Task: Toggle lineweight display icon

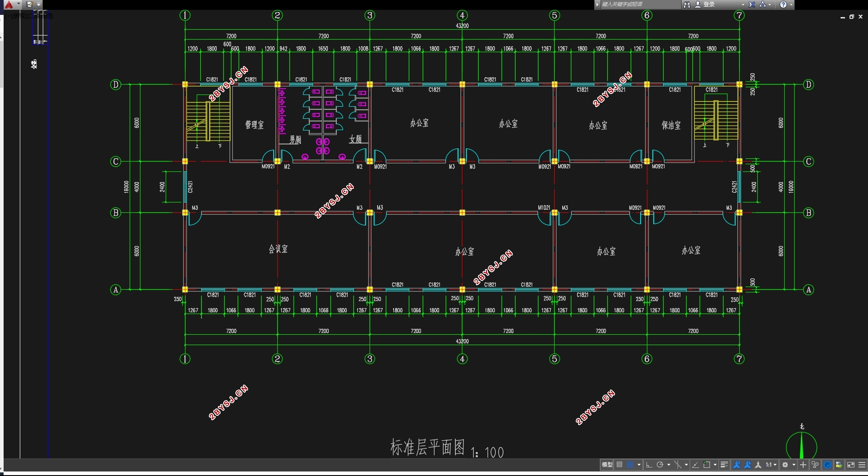Action: [724, 465]
